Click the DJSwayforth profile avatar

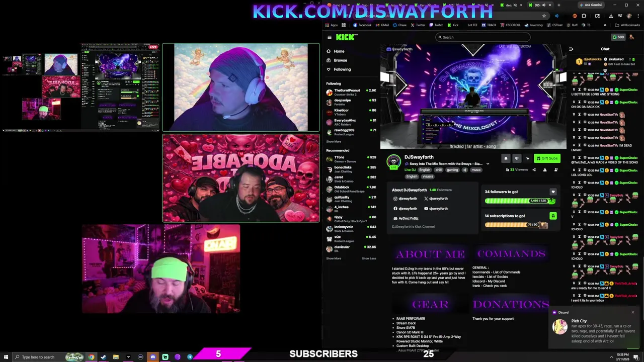(x=393, y=161)
